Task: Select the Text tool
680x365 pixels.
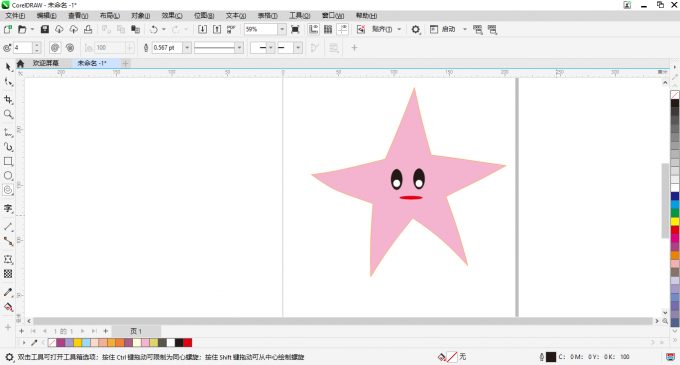Action: pyautogui.click(x=8, y=209)
